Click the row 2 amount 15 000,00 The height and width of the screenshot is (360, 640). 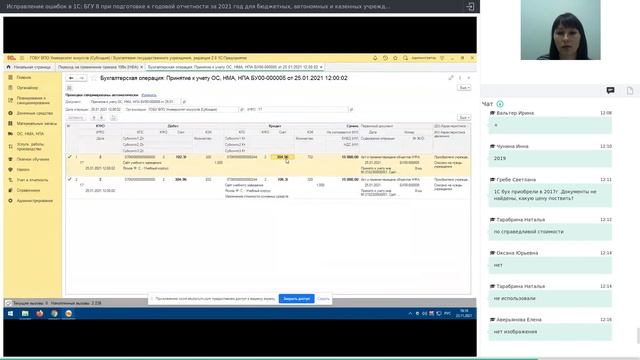tap(350, 179)
